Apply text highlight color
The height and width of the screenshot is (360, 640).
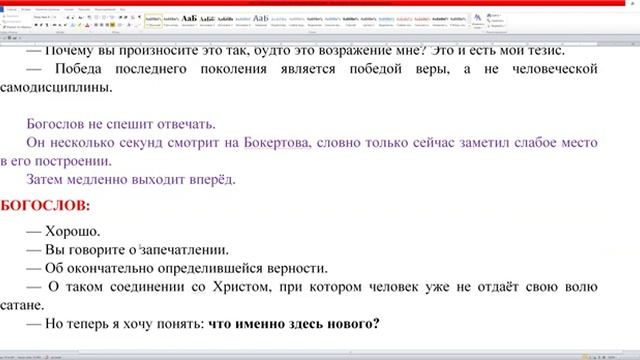tap(80, 25)
